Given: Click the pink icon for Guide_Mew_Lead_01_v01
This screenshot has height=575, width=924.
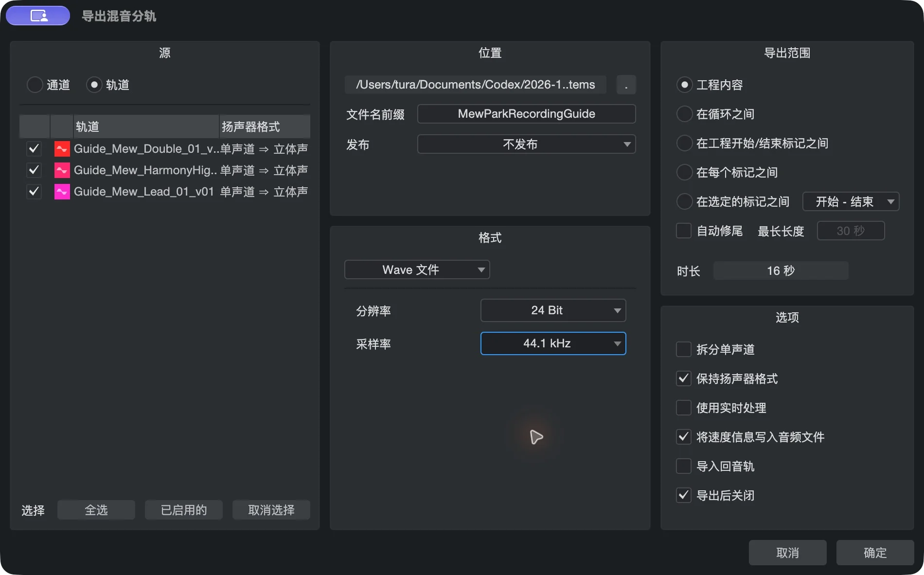Looking at the screenshot, I should pyautogui.click(x=62, y=192).
